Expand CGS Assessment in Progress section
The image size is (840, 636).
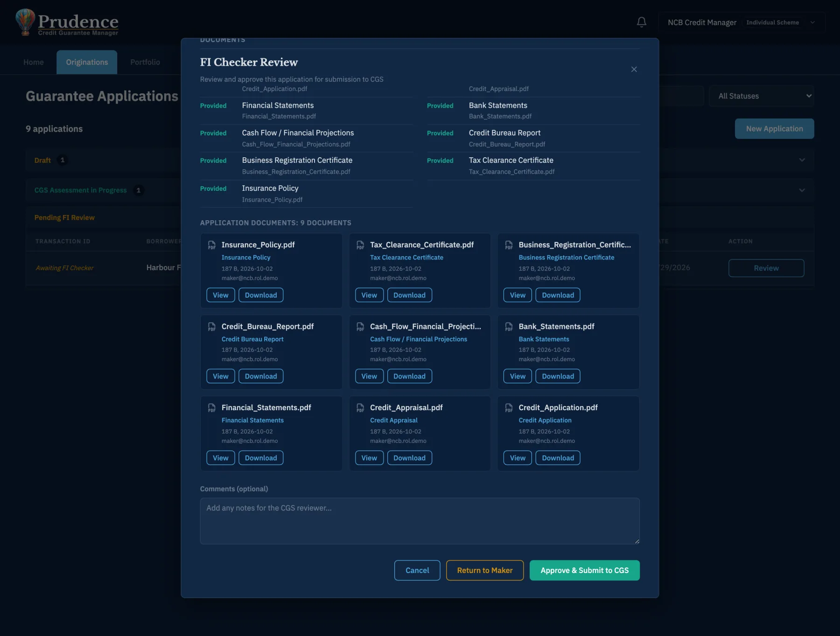point(802,190)
